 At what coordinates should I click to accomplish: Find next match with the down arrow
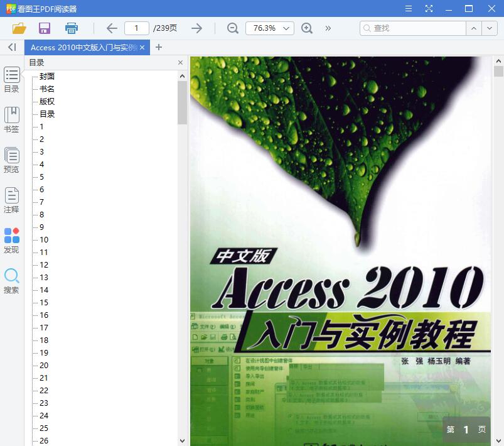(490, 28)
